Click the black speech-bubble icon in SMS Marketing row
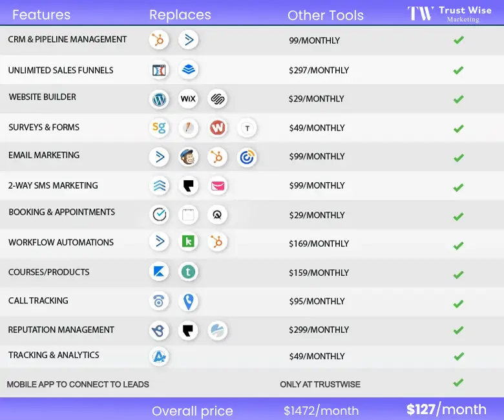Image resolution: width=504 pixels, height=420 pixels. pos(189,185)
